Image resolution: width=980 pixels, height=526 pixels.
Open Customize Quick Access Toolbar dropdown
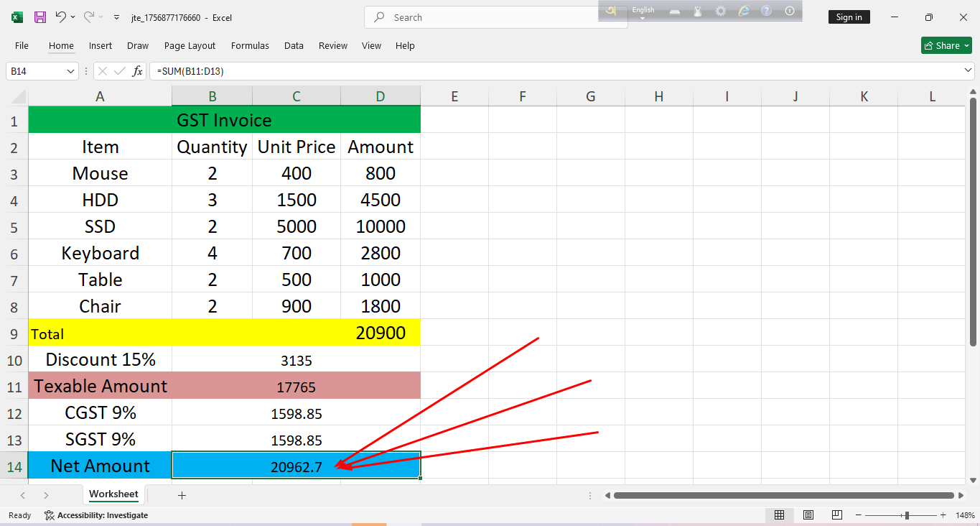(x=117, y=17)
